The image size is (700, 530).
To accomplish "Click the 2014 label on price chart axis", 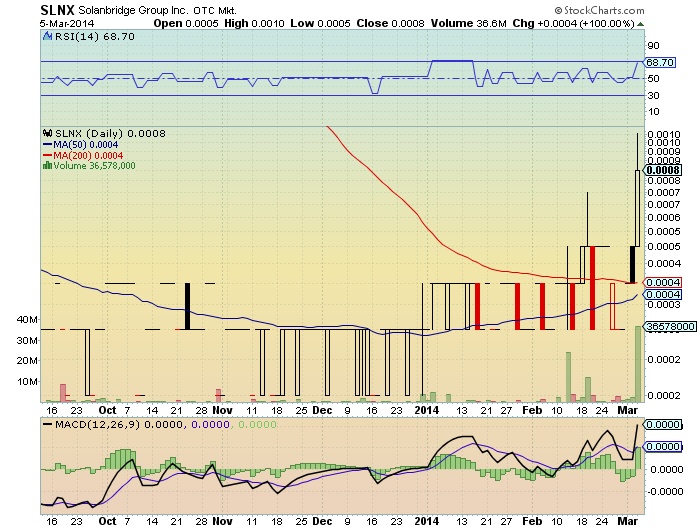I will pos(427,410).
